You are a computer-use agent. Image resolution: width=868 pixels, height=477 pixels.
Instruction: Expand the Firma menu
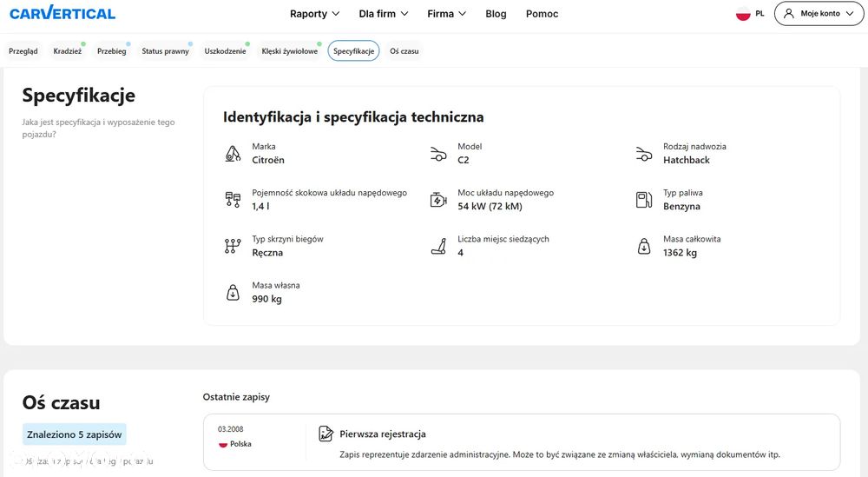(446, 14)
